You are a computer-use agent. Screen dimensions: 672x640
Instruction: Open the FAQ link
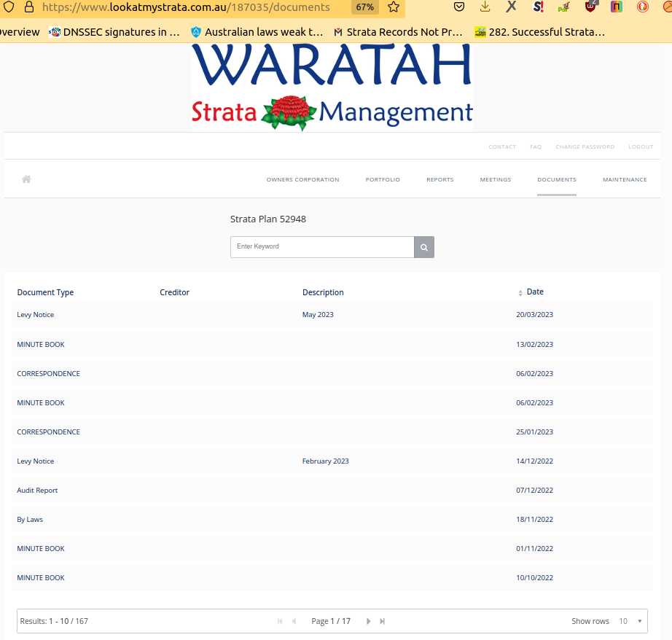pyautogui.click(x=536, y=147)
